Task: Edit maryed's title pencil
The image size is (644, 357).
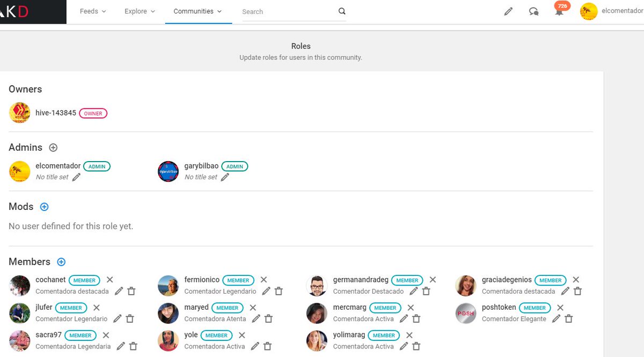Action: (x=256, y=318)
